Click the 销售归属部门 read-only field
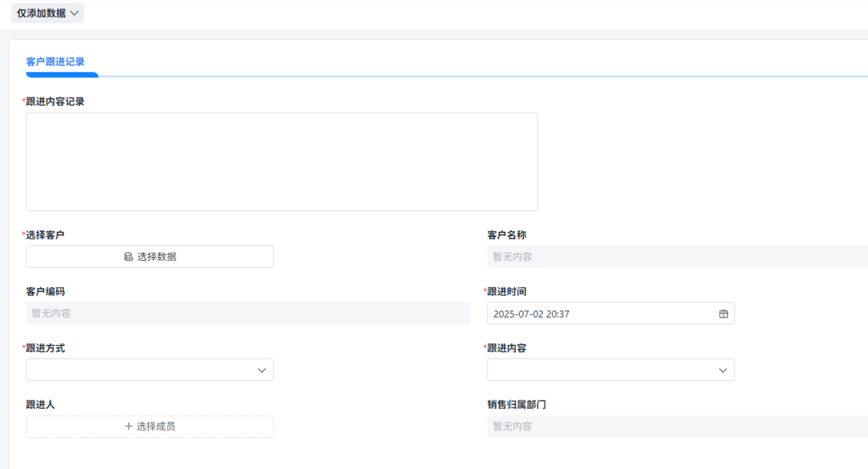The image size is (868, 469). pyautogui.click(x=677, y=426)
